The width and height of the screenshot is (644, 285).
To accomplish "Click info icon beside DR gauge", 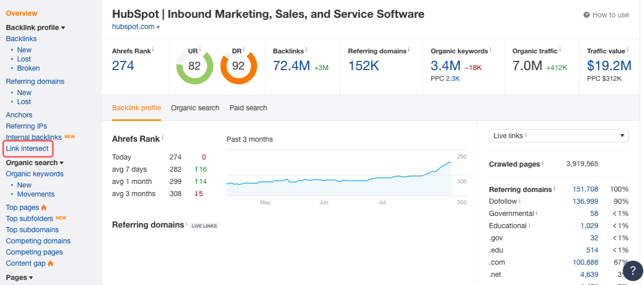I will [x=244, y=50].
